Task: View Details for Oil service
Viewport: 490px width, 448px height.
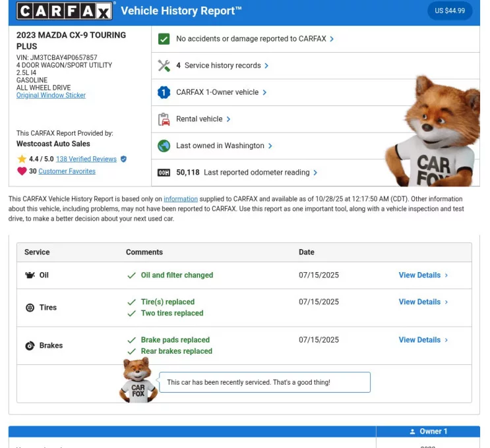Action: tap(423, 275)
